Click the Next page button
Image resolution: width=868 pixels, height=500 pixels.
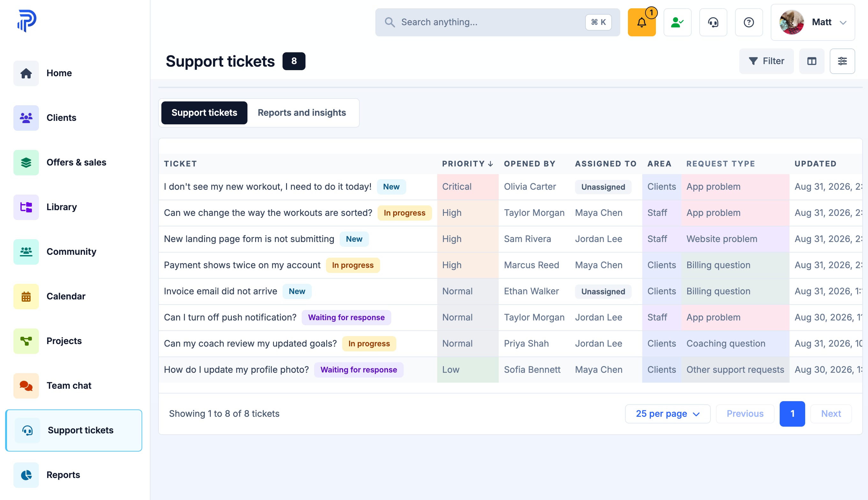[831, 414]
